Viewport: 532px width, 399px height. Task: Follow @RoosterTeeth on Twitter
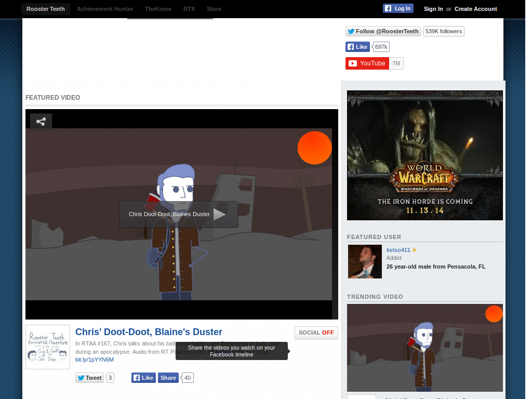click(383, 31)
